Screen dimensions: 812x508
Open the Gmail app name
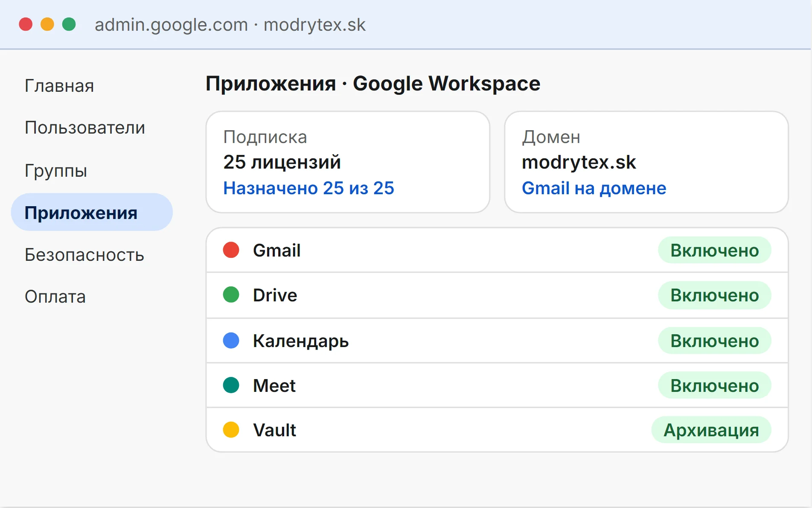pyautogui.click(x=276, y=251)
